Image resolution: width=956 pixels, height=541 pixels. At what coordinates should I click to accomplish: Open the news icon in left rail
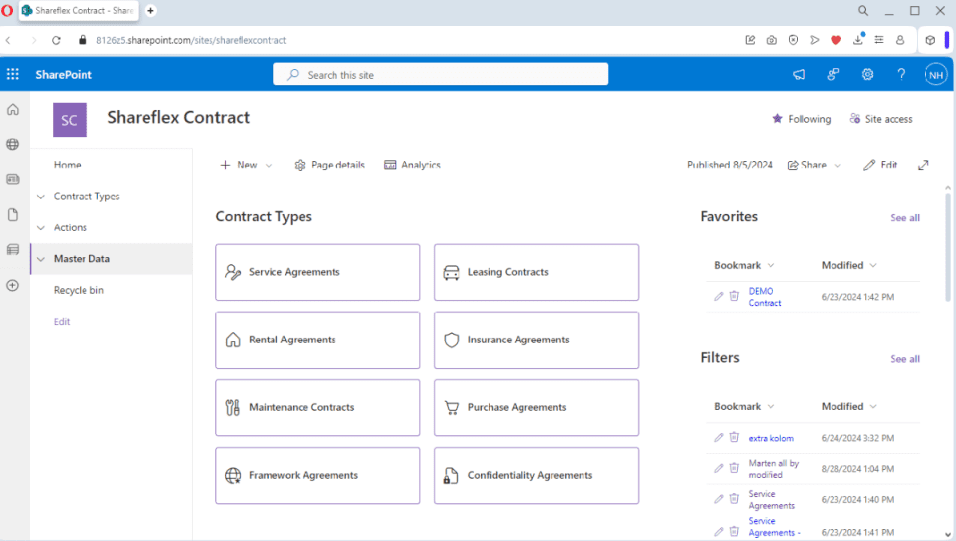(x=13, y=179)
